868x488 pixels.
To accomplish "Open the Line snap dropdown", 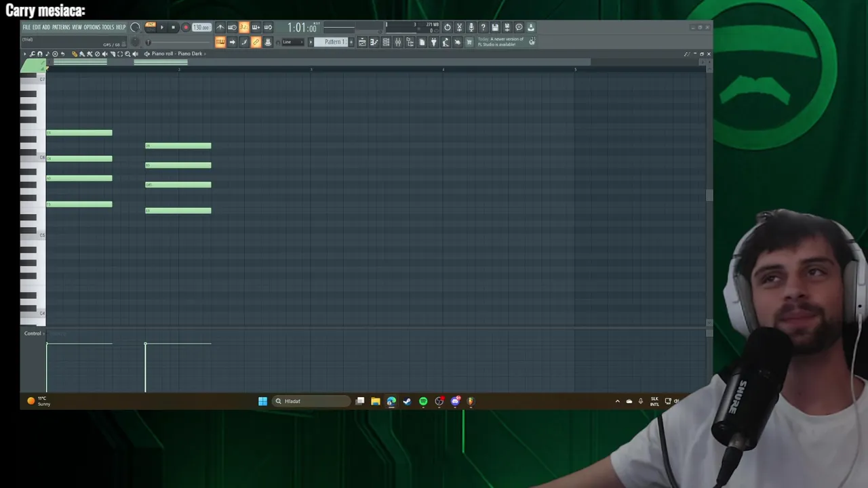I will coord(294,42).
